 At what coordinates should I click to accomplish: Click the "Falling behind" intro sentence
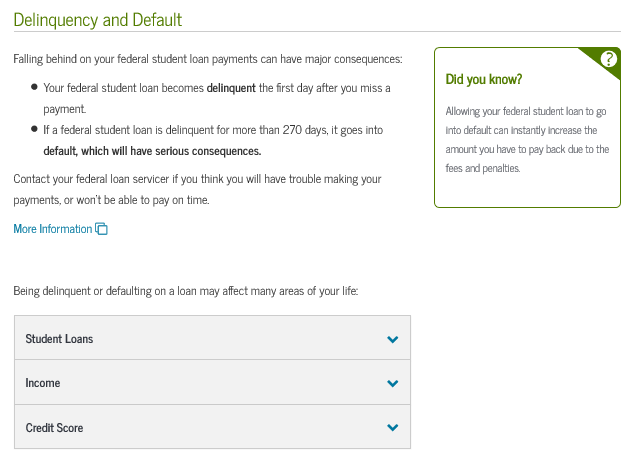(x=208, y=59)
